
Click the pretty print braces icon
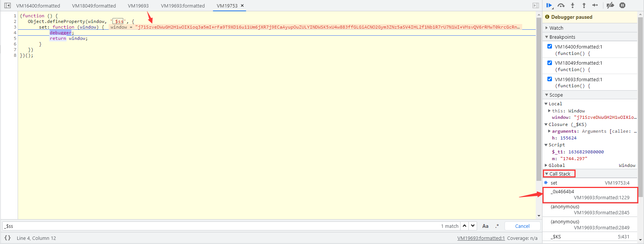coord(8,238)
